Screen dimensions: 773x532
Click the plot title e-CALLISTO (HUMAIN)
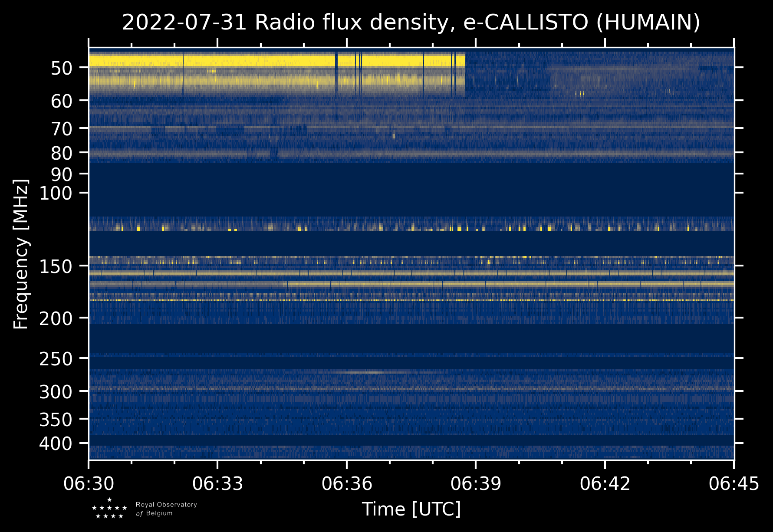tap(582, 23)
